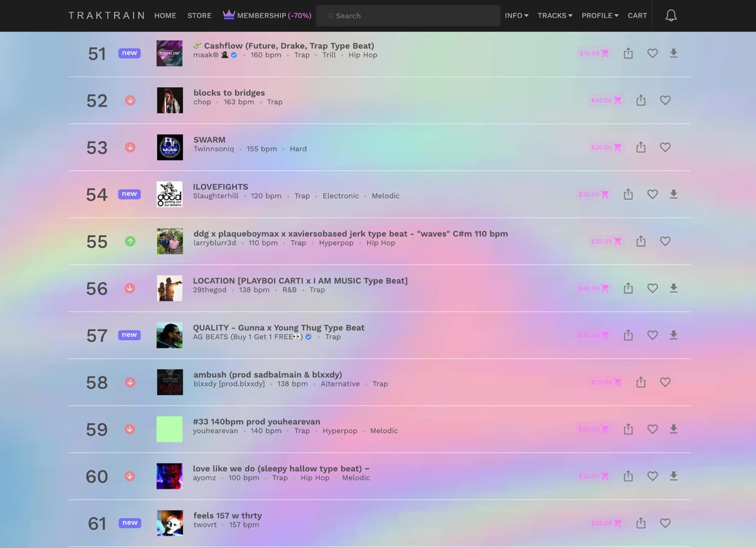Share the SWARM track

[641, 147]
